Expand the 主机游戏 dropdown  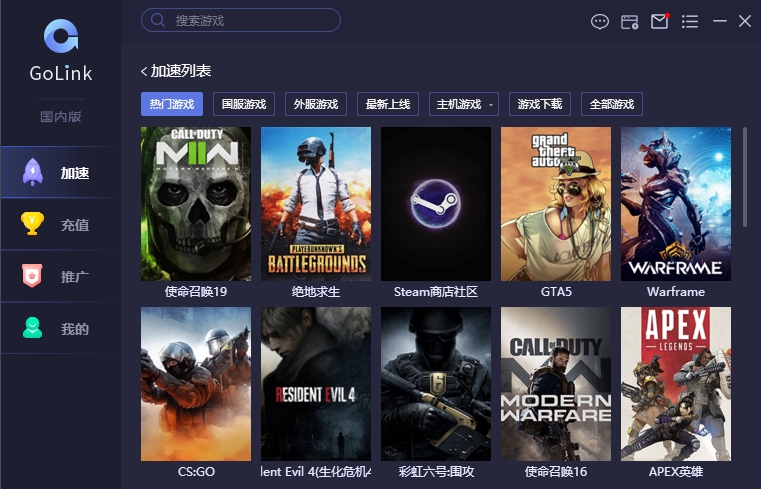point(463,104)
